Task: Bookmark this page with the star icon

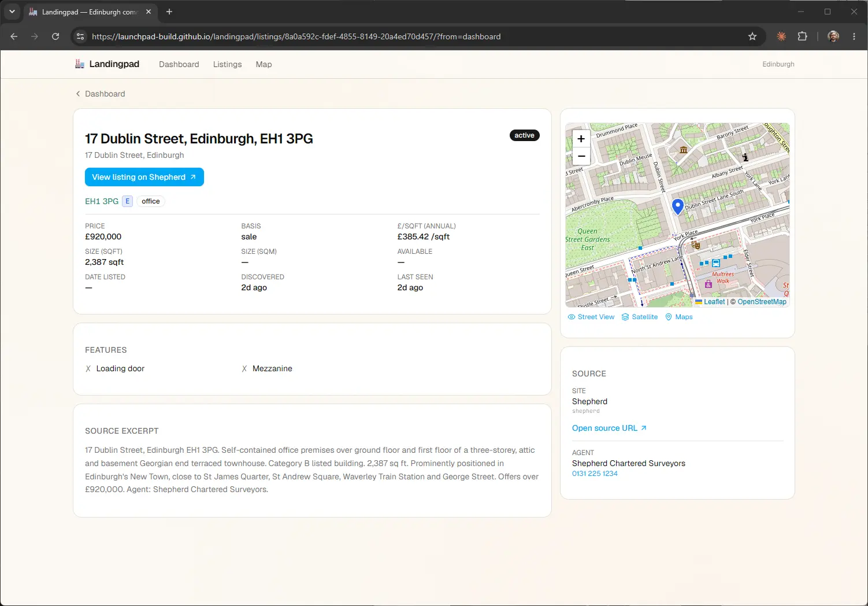Action: (x=752, y=36)
